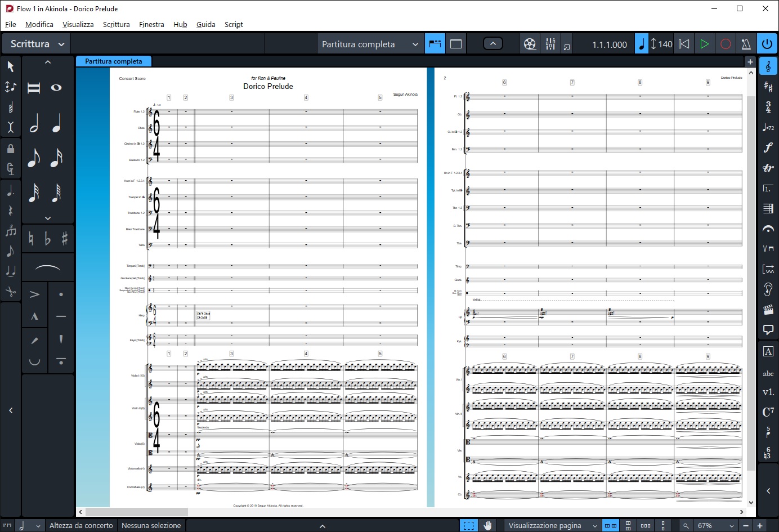Apply the staccato dot articulation
This screenshot has height=532, width=779.
[61, 294]
